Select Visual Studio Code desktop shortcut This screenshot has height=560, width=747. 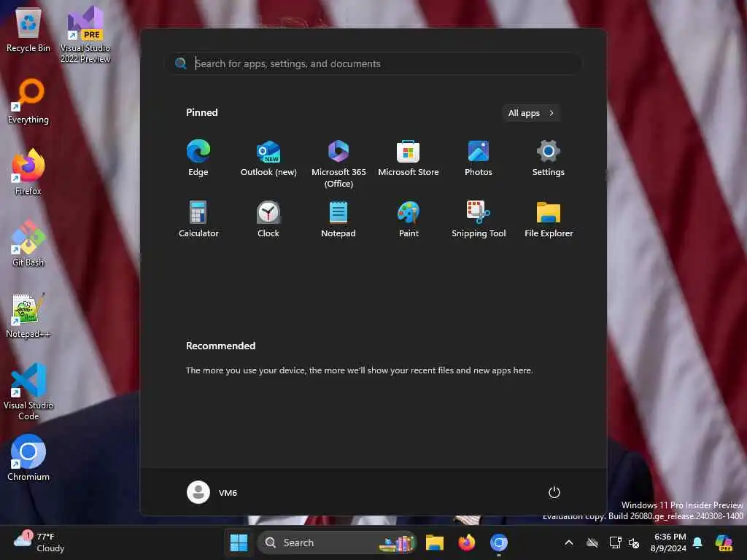pos(28,392)
